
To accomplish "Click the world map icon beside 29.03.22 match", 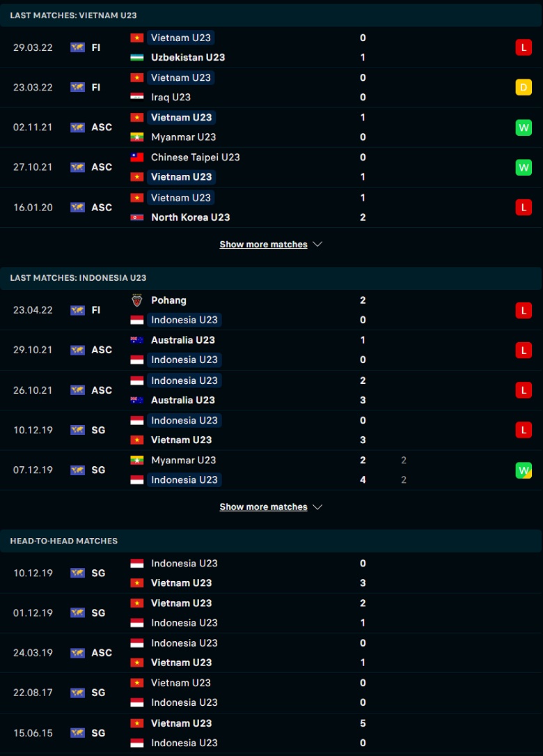I will 77,47.
